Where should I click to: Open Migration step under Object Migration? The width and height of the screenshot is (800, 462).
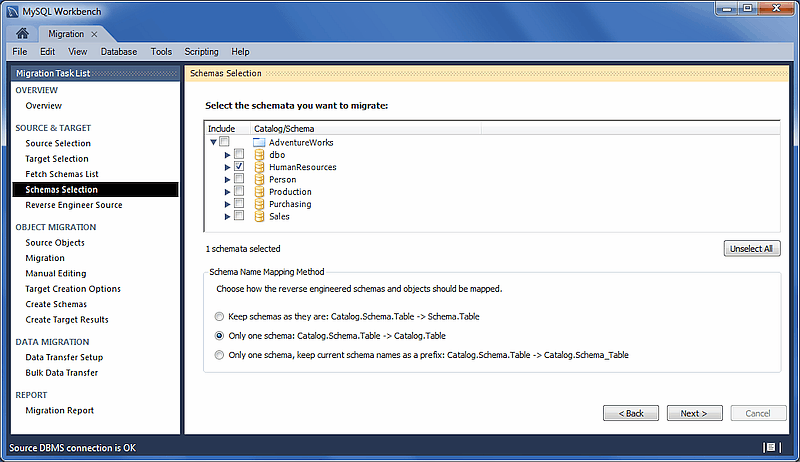45,258
